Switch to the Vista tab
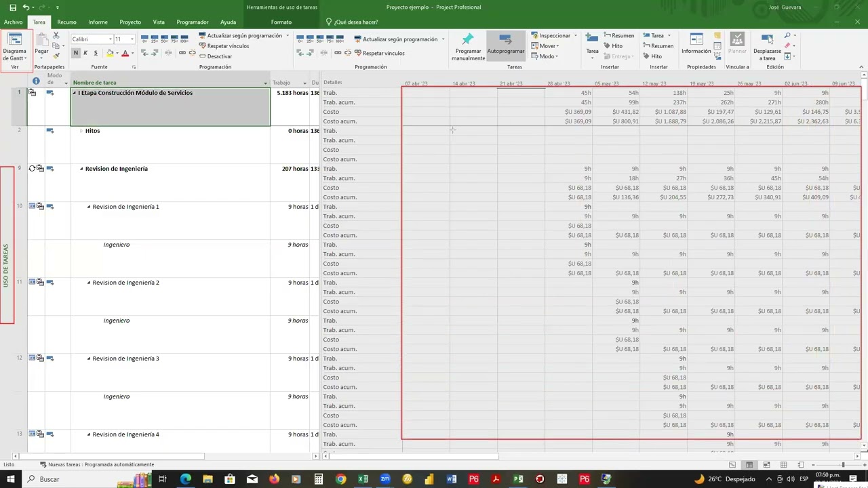 tap(159, 22)
